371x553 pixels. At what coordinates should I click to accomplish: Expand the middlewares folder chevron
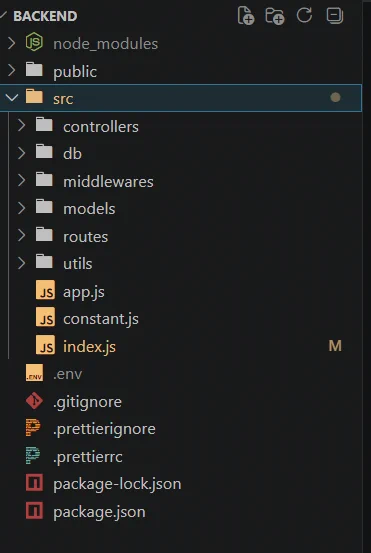[22, 180]
